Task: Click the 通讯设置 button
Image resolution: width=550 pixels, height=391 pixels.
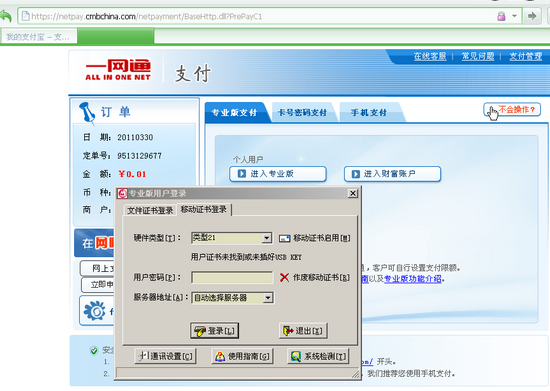Action: [165, 356]
